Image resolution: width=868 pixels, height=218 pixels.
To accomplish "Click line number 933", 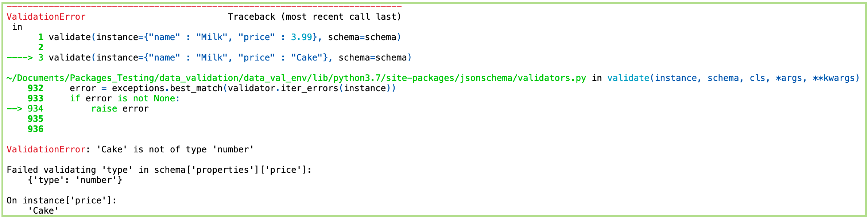I will 35,98.
